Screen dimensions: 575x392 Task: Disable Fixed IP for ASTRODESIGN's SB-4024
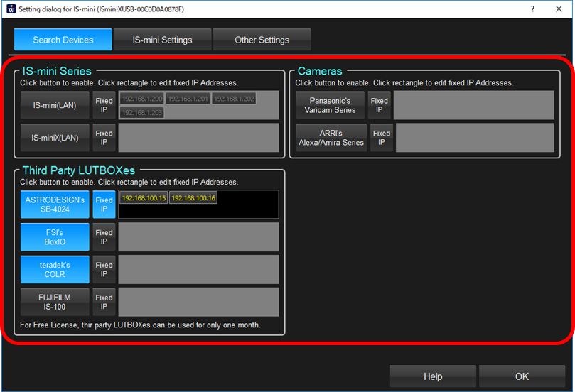104,205
